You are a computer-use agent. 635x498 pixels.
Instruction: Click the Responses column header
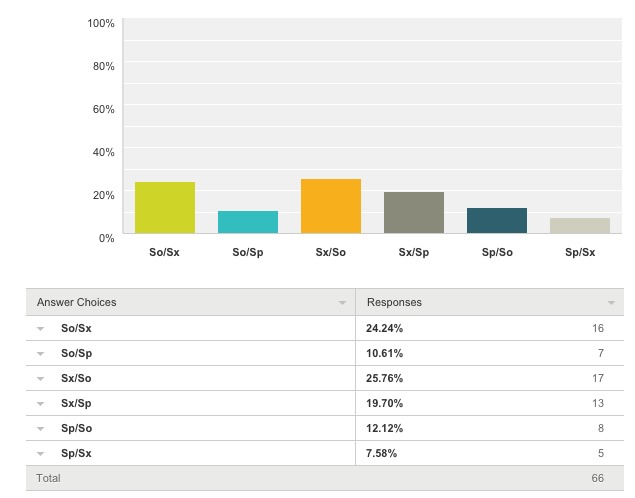(394, 302)
